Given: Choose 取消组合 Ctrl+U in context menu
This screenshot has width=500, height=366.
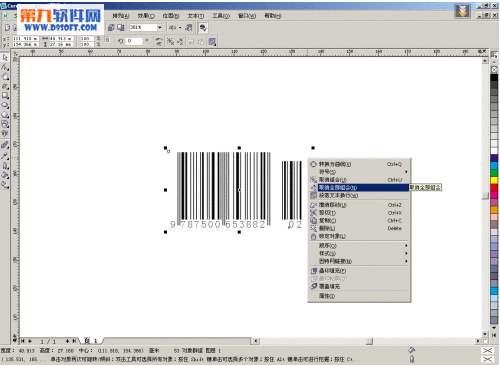Looking at the screenshot, I should point(359,180).
